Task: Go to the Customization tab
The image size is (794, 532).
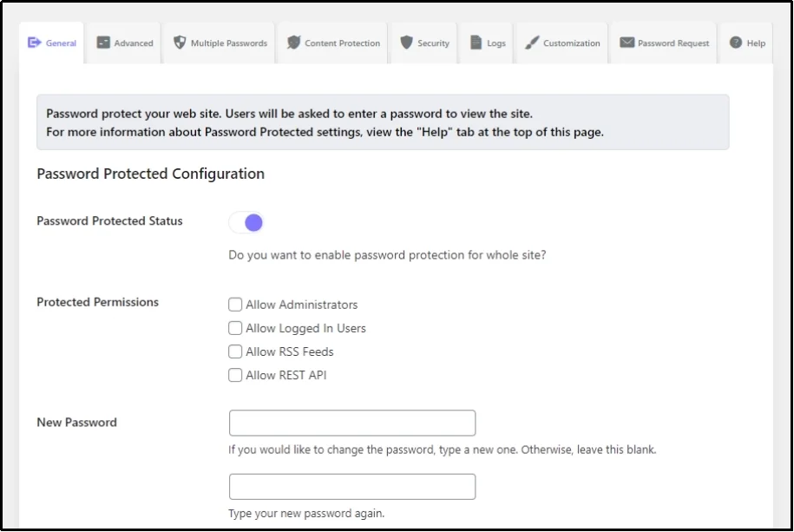Action: (561, 42)
